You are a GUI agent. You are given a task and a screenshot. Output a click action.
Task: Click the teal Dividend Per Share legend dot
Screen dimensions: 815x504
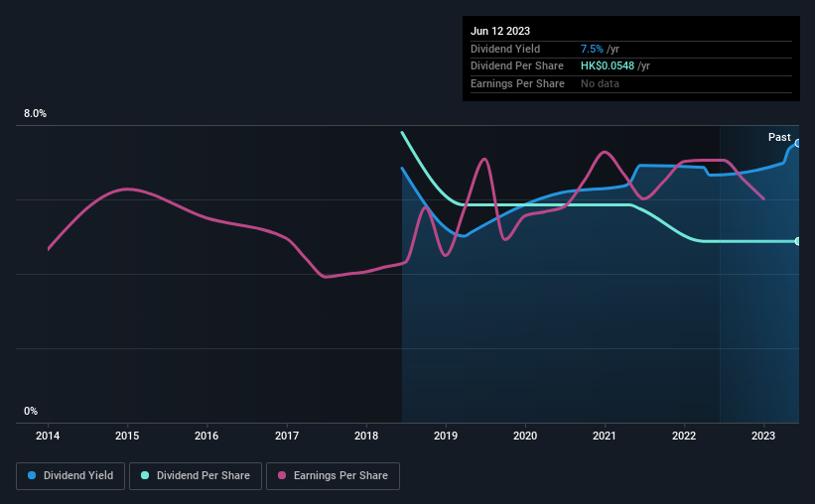coord(145,475)
